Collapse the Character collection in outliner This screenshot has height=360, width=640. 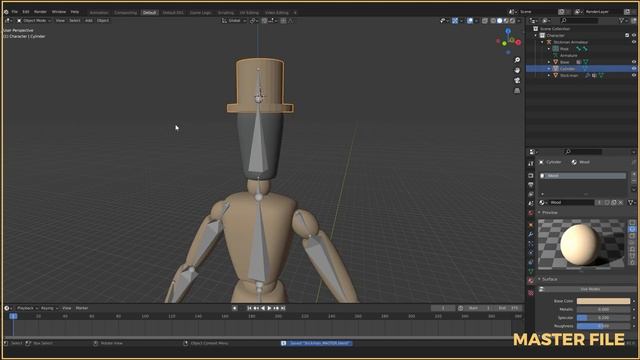[536, 36]
